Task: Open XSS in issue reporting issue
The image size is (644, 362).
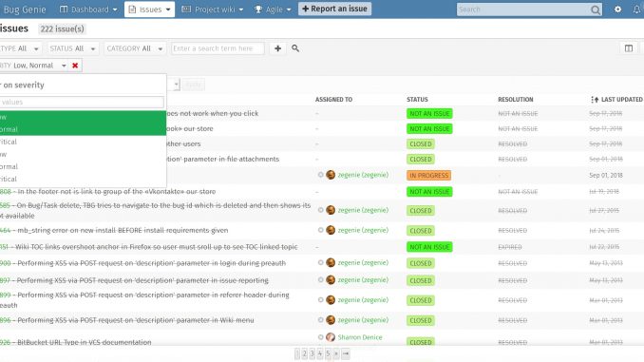Action: pos(134,280)
